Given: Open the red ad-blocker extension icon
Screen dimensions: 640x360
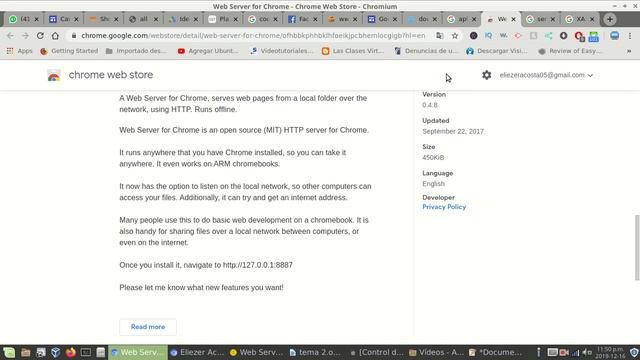Looking at the screenshot, I should (579, 36).
